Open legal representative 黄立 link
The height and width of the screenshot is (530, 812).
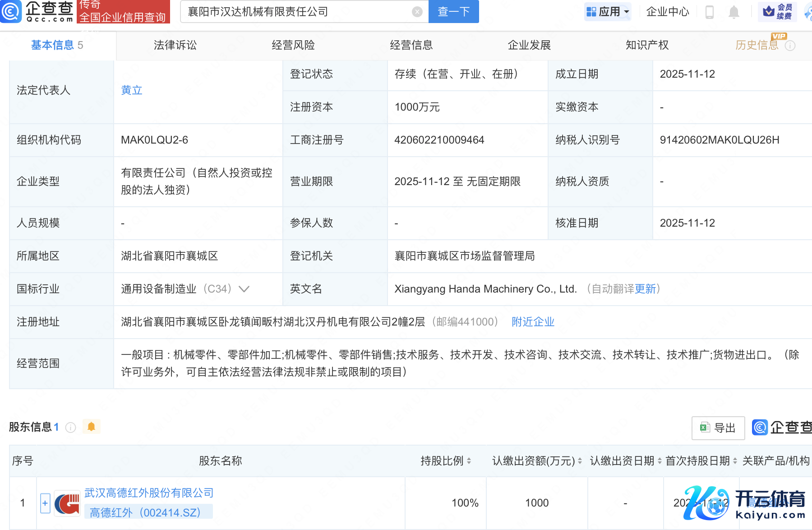[x=132, y=90]
